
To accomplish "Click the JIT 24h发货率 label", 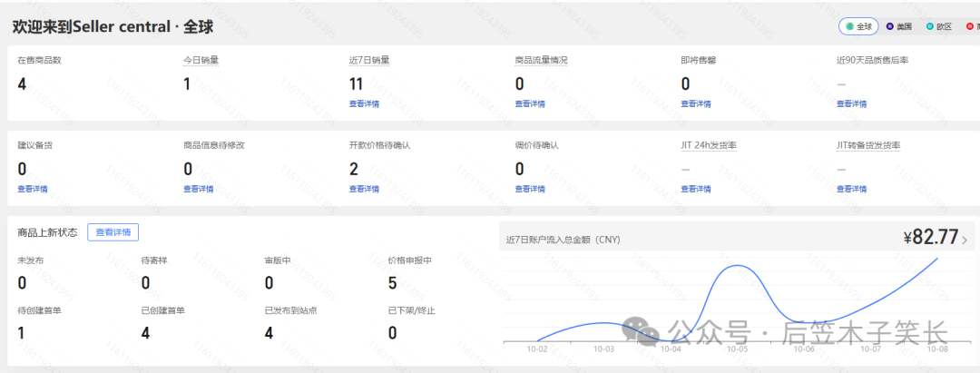I will coord(709,145).
